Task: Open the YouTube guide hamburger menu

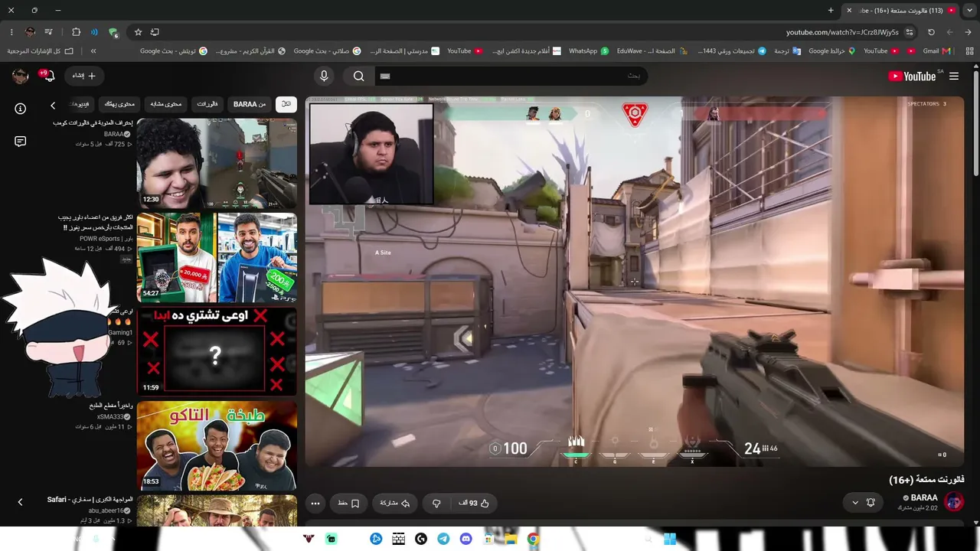Action: 954,76
